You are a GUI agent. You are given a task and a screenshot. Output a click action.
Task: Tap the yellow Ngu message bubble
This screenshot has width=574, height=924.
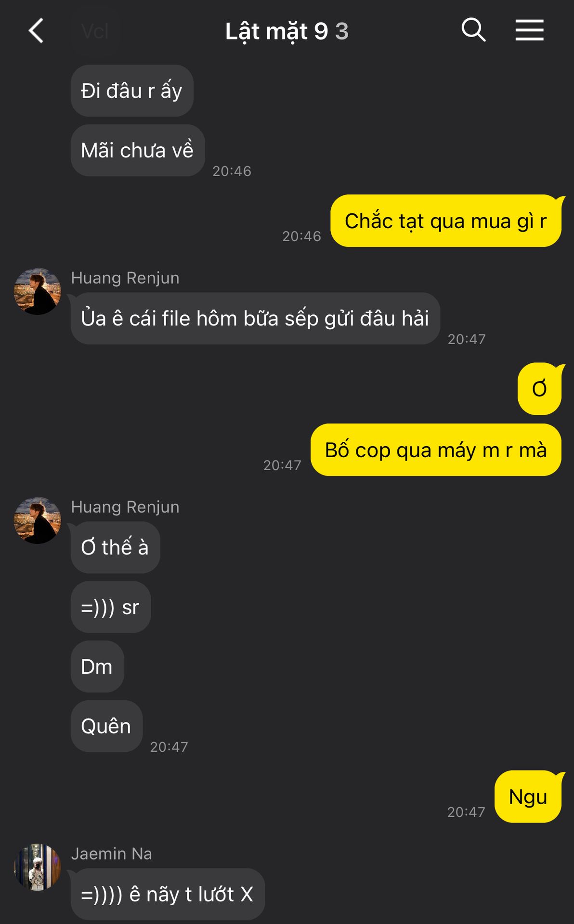point(528,797)
